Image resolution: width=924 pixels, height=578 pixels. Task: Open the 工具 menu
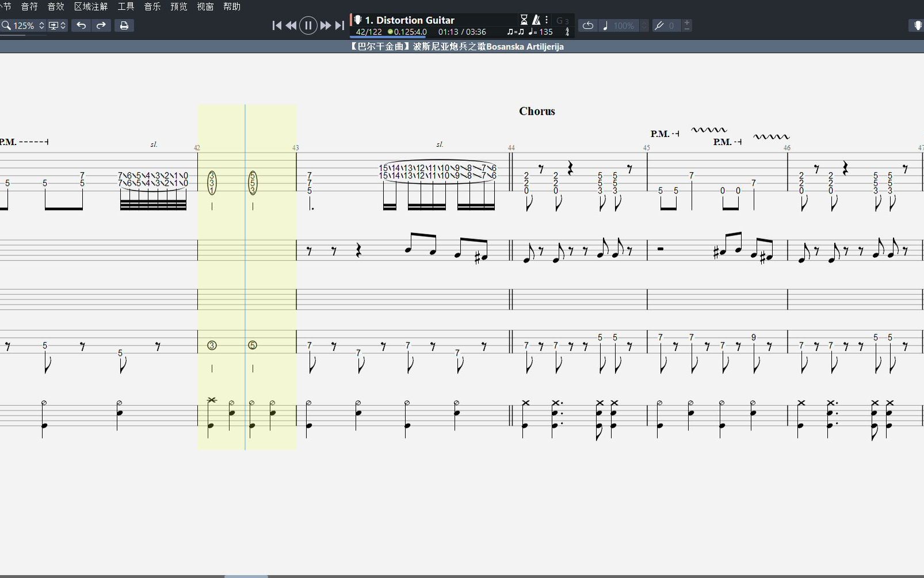(x=126, y=6)
